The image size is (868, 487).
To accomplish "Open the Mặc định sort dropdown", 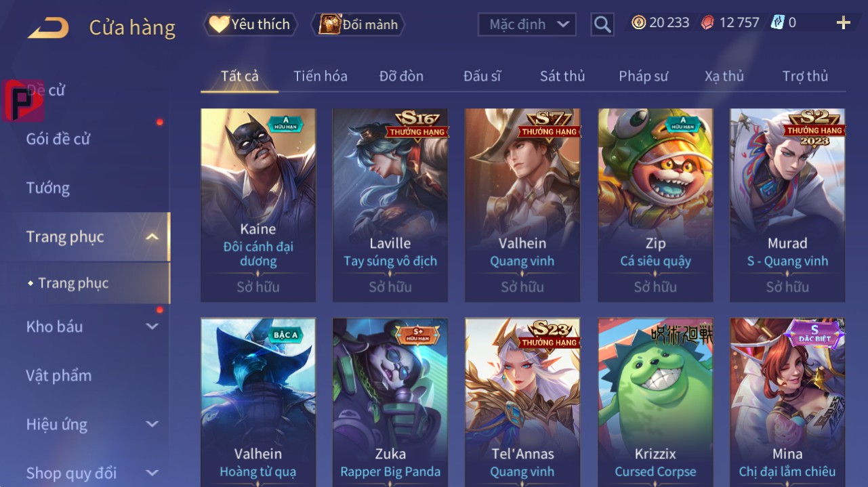I will coord(527,24).
